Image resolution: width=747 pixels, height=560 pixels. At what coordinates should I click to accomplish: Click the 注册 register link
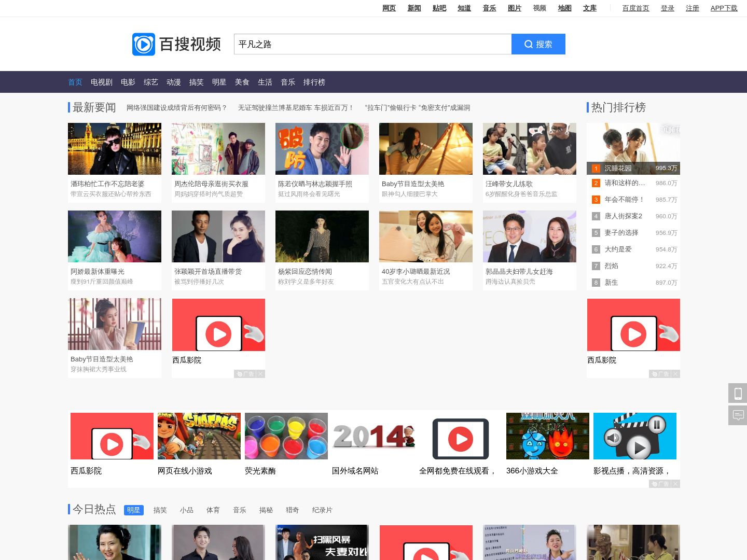693,8
